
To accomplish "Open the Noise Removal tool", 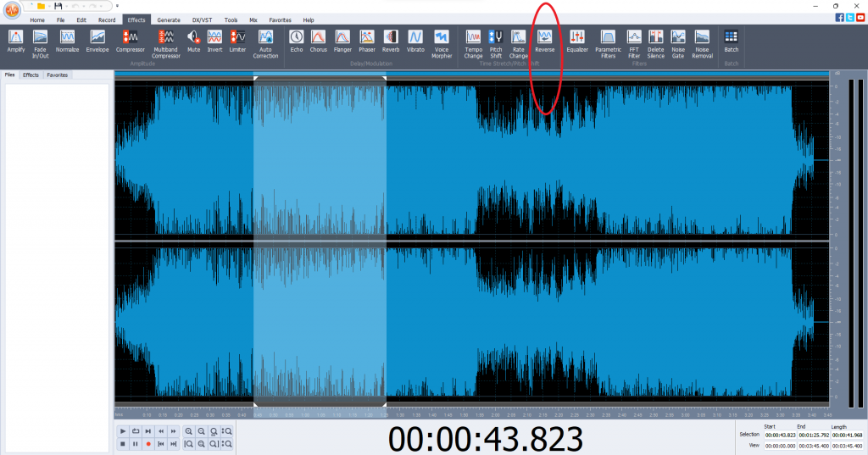I will click(x=702, y=44).
